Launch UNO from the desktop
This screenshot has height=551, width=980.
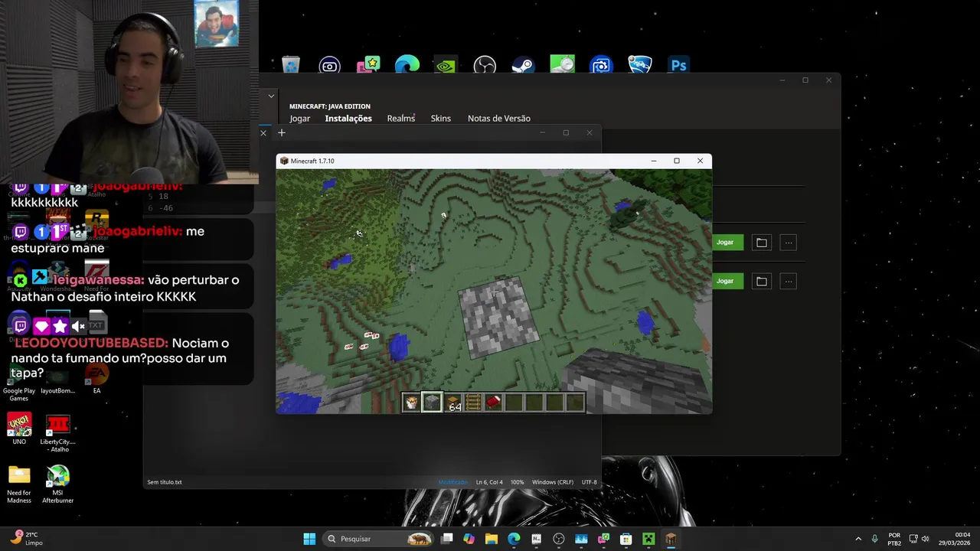click(19, 430)
